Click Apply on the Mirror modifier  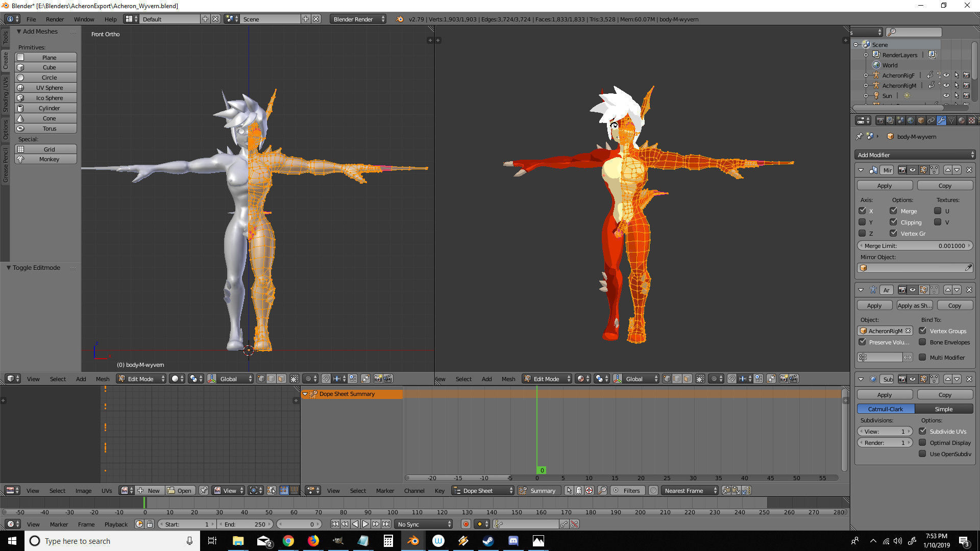(x=885, y=186)
